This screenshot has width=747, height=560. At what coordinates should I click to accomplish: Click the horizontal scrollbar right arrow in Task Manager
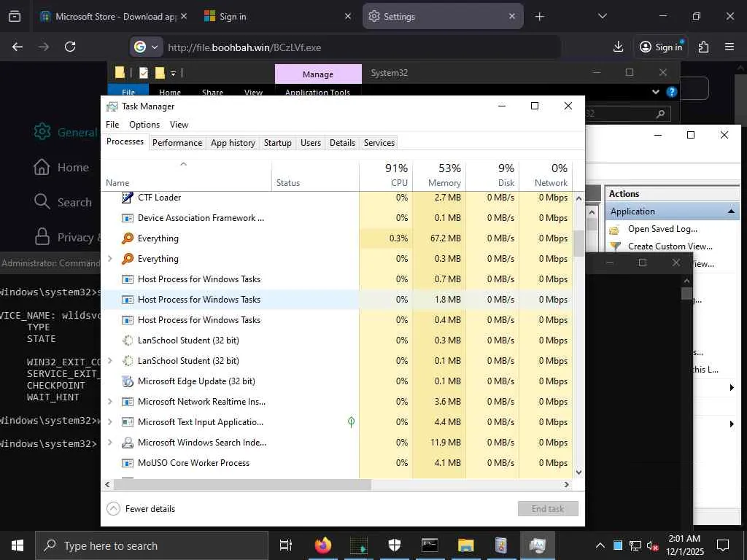pos(566,485)
